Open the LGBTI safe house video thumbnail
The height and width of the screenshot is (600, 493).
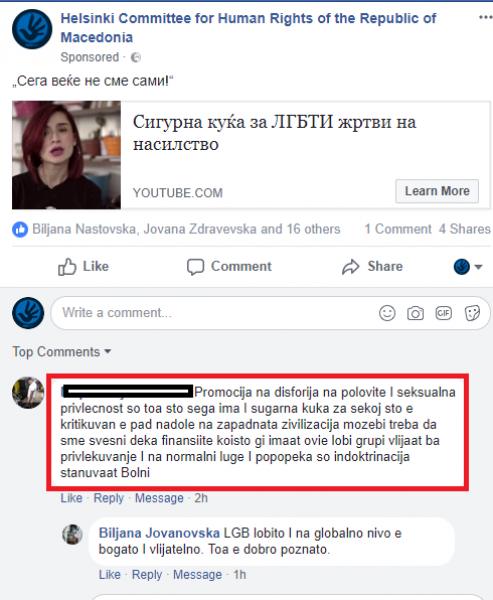pos(66,155)
